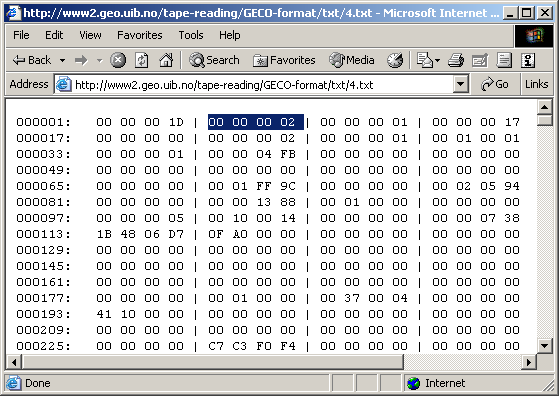Click the Go button
559x396 pixels.
[494, 84]
